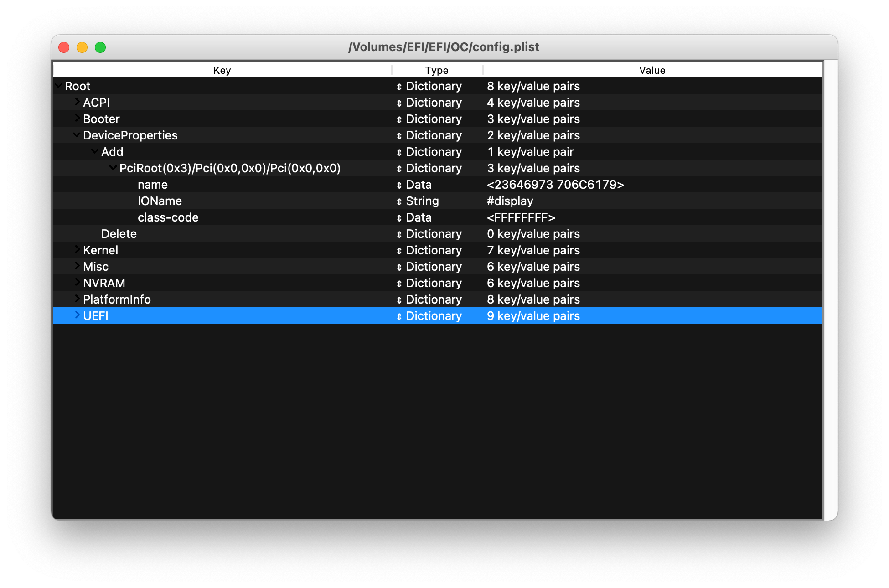
Task: Click the Key column header
Action: 222,70
